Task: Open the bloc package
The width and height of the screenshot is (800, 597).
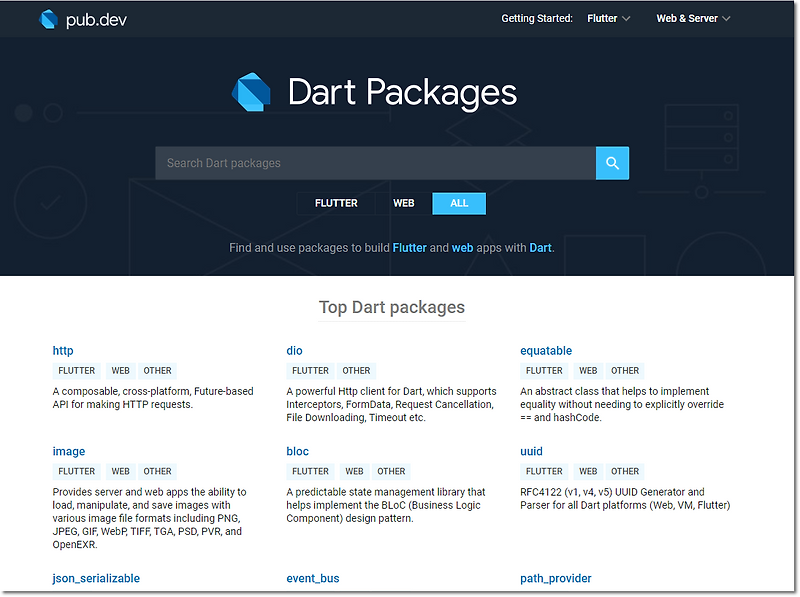Action: coord(297,451)
